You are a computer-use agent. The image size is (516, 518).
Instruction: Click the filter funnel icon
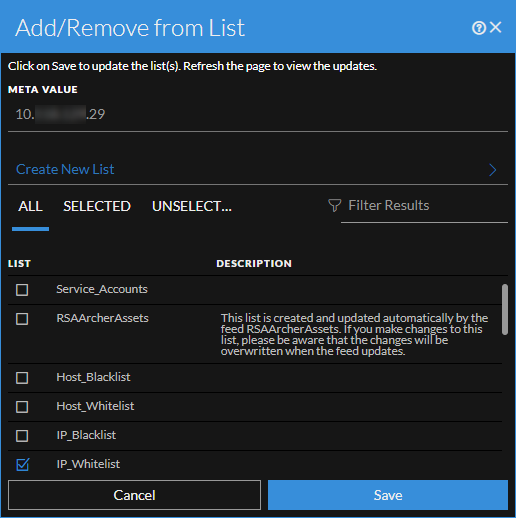334,205
